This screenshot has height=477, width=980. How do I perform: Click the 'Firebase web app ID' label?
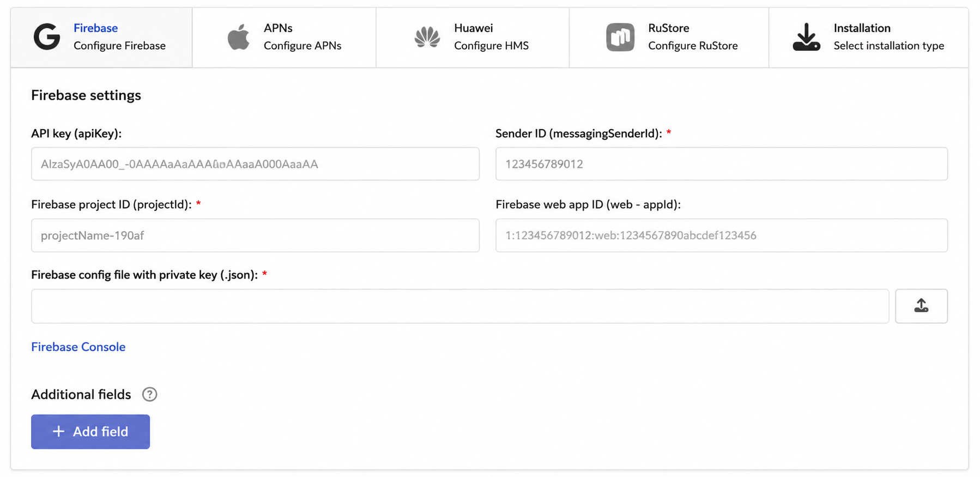pyautogui.click(x=588, y=204)
